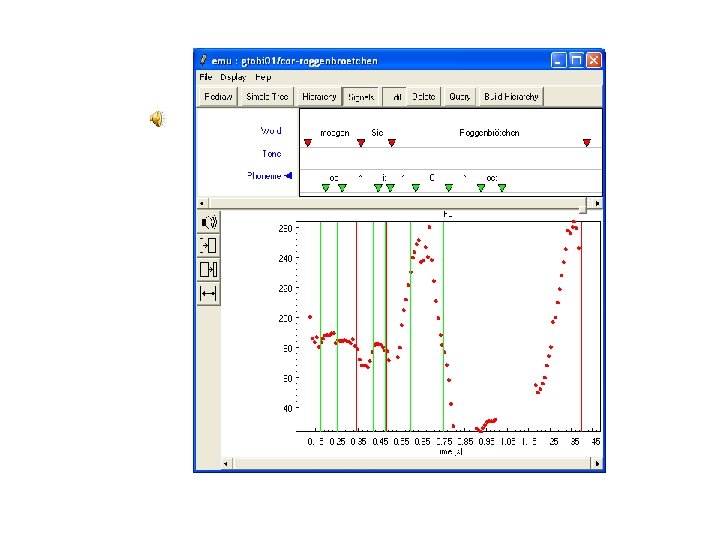Select red word marker before 'morgen'
This screenshot has width=720, height=540.
[308, 143]
